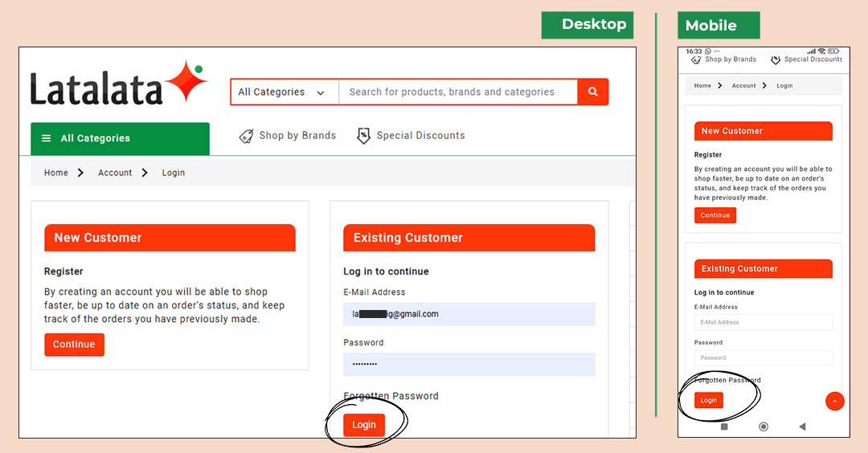Click the mobile battery status icon

[x=833, y=51]
